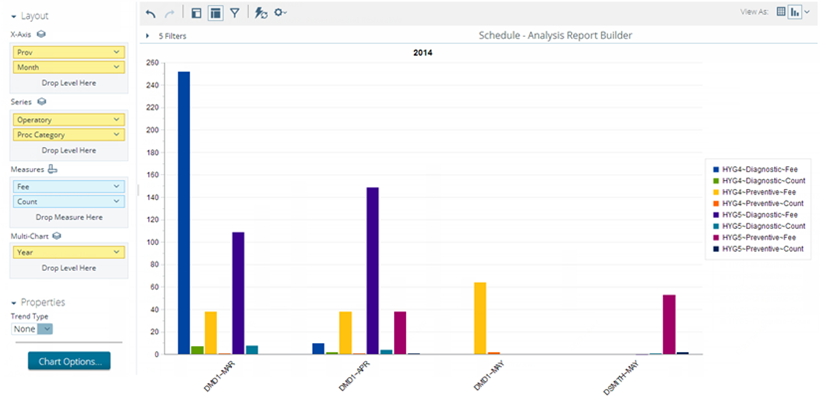Screen dimensions: 820x397
Task: Click HYG4~Diagnostic~Count legend swatch
Action: [715, 180]
